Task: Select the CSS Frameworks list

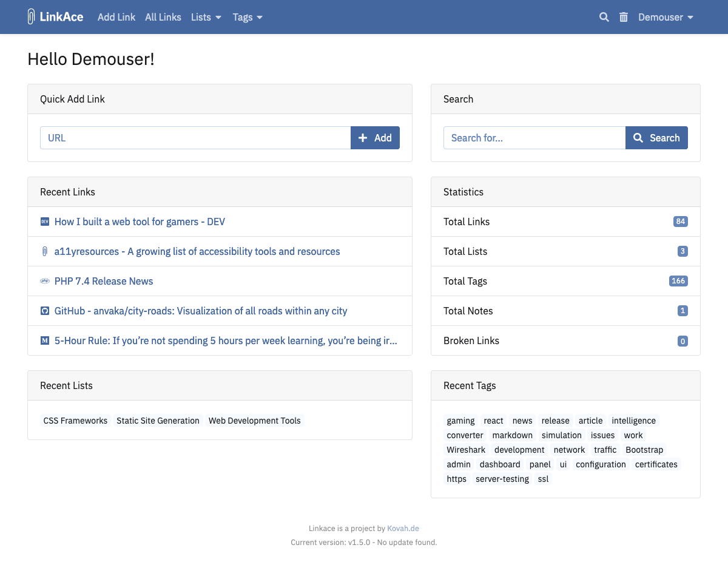Action: pos(75,421)
